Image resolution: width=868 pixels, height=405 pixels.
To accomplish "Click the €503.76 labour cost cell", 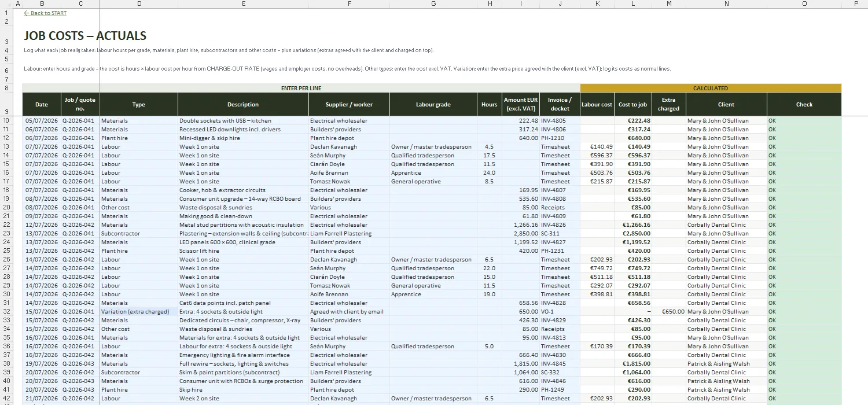I will (597, 173).
